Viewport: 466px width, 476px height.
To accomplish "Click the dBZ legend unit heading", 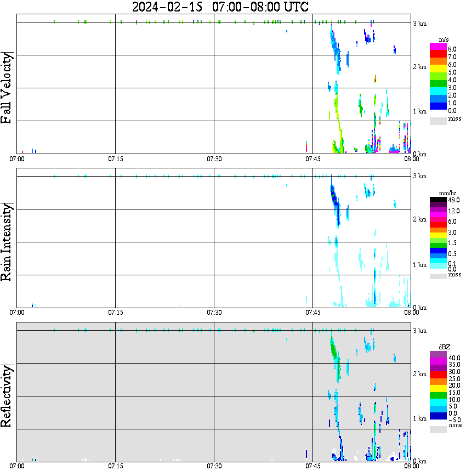I will 445,347.
